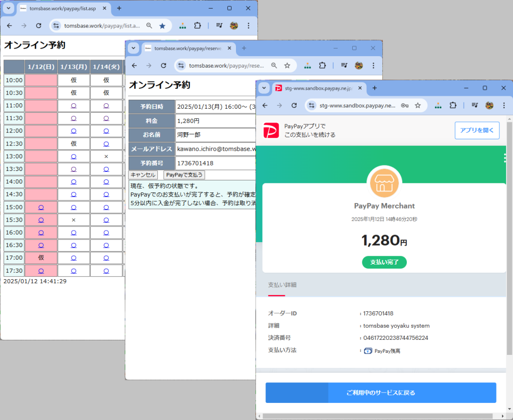View site information in the list.asp window
Image resolution: width=513 pixels, height=420 pixels.
coord(56,26)
